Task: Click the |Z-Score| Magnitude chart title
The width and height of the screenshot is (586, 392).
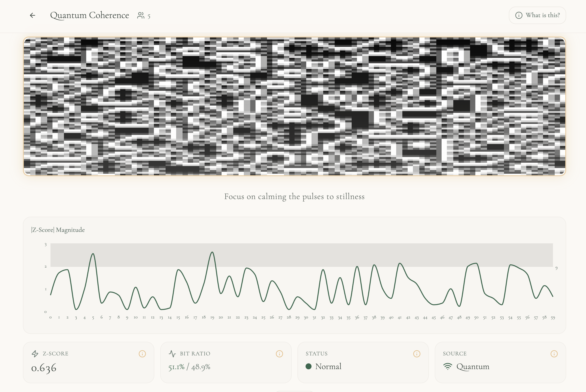Action: [58, 230]
